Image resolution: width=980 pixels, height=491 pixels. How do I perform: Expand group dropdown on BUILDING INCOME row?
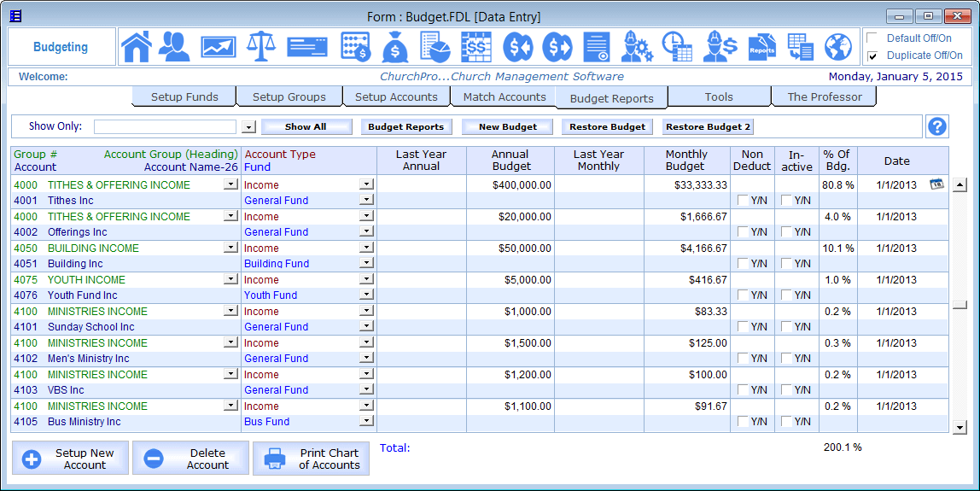coord(230,248)
